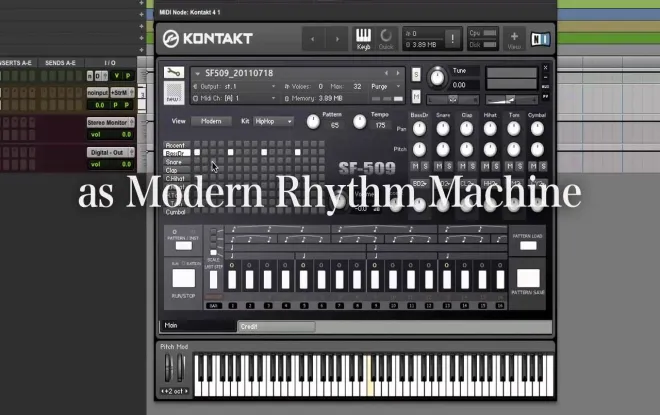Open Stereo Monitor dropdown in Pro Tools

click(x=111, y=122)
